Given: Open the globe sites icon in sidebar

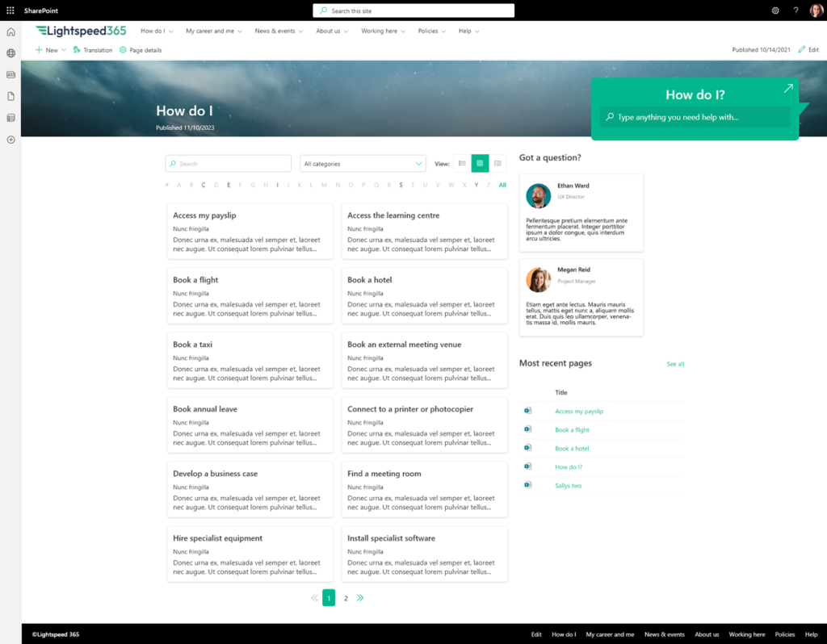Looking at the screenshot, I should coord(10,53).
